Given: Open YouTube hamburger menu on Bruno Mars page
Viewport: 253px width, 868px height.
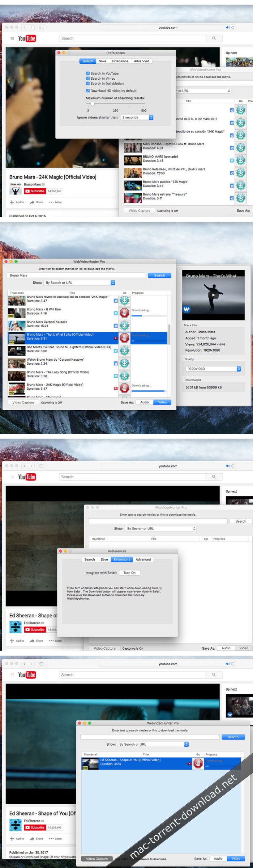Looking at the screenshot, I should (12, 38).
